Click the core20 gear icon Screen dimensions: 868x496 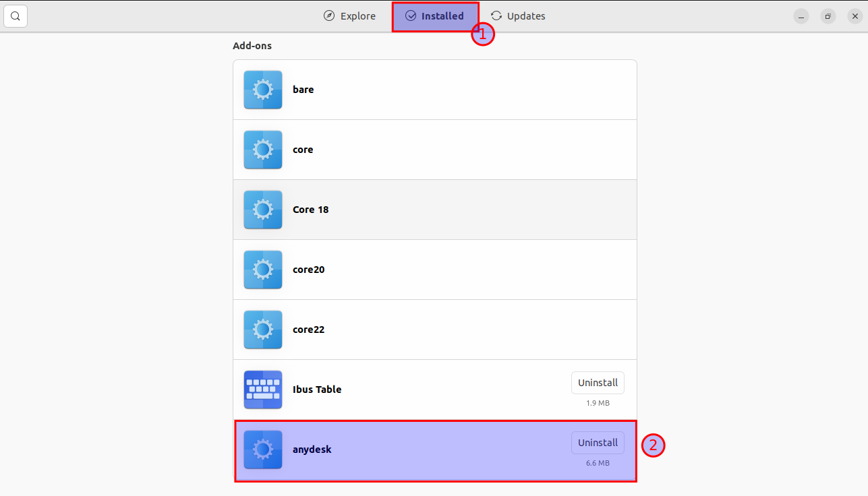(263, 270)
